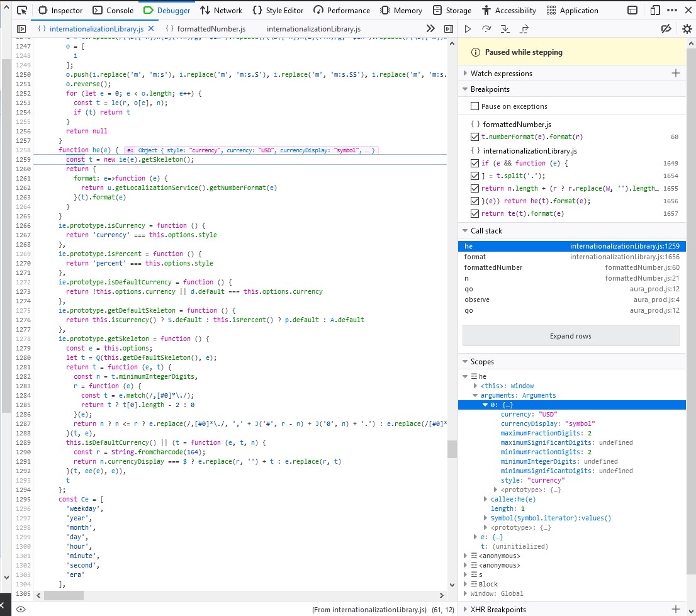Close the internationalizationLibrary.js active tab
The width and height of the screenshot is (696, 616).
point(151,29)
